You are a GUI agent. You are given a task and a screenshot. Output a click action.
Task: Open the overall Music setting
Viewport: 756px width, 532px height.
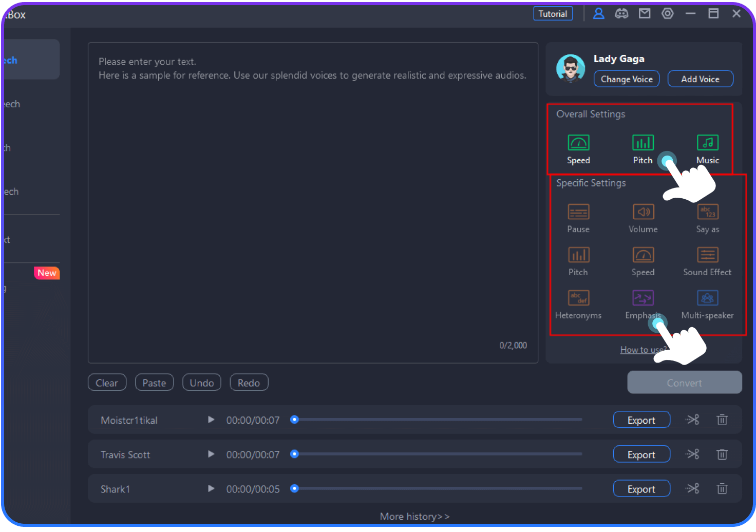[x=707, y=149]
